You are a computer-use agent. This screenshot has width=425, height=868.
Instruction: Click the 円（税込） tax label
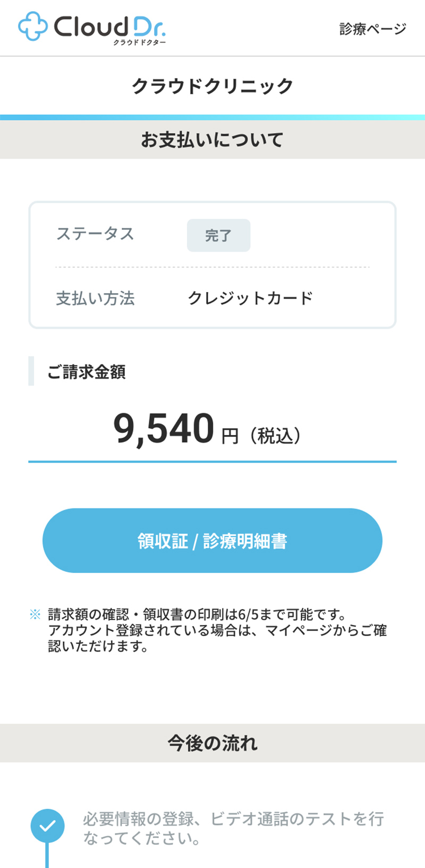[261, 436]
